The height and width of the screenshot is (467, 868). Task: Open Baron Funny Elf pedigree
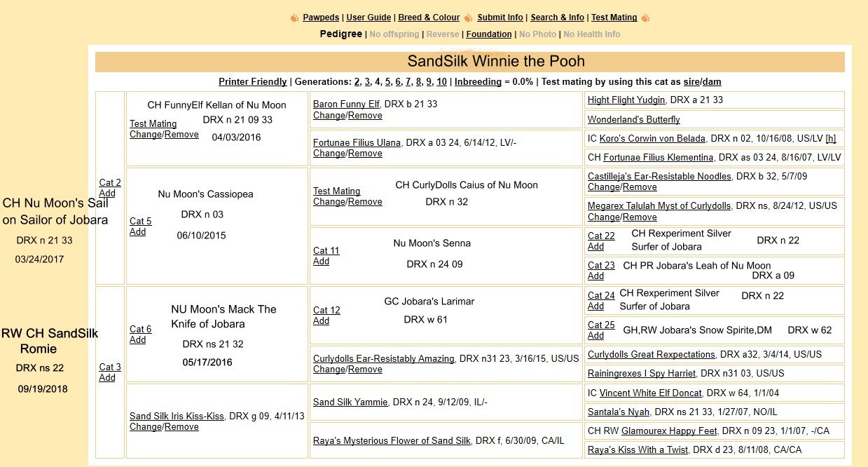click(x=346, y=104)
